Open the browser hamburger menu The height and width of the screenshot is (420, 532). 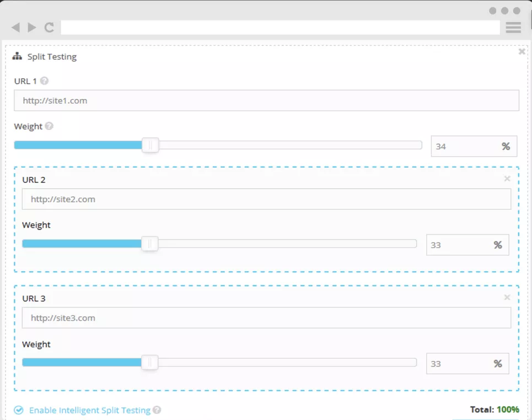(x=513, y=28)
